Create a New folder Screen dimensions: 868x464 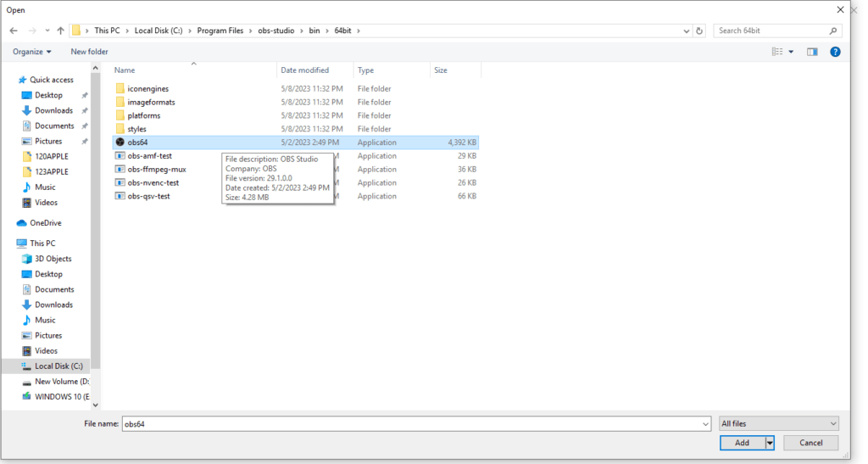tap(89, 52)
